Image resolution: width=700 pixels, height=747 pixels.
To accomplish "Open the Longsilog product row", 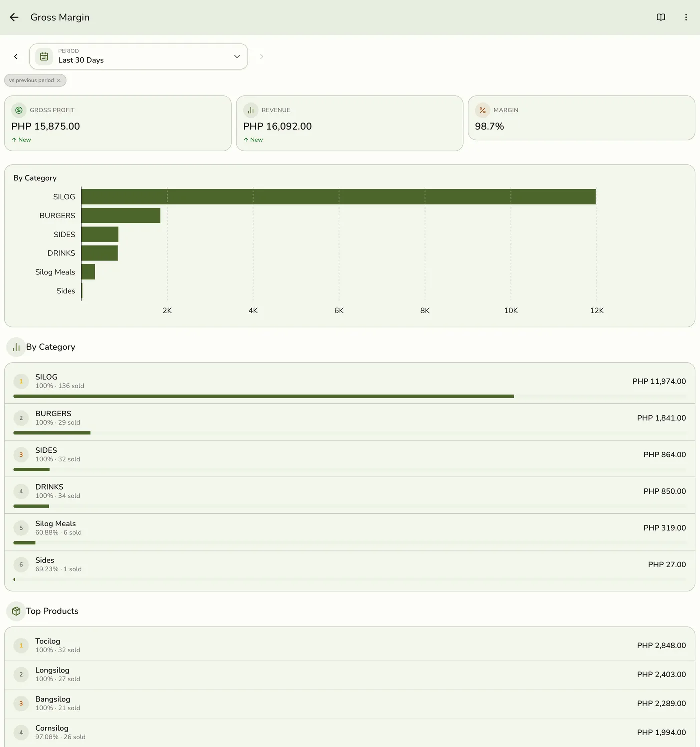I will 350,675.
